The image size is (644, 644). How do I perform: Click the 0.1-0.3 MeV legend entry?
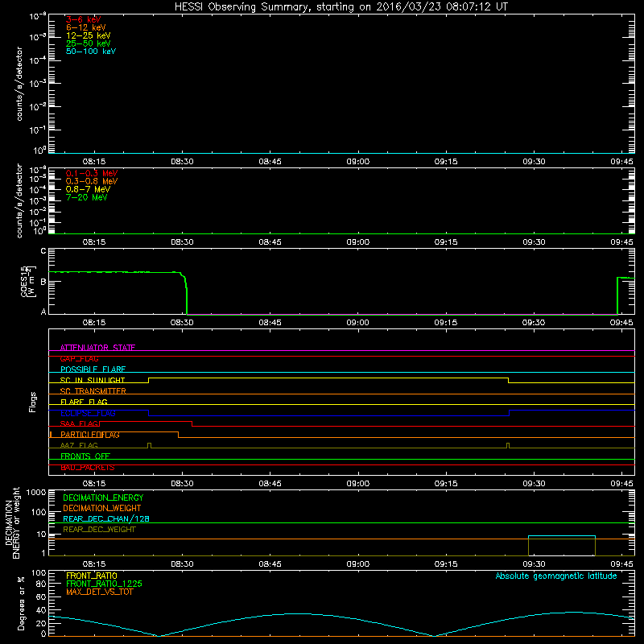92,173
